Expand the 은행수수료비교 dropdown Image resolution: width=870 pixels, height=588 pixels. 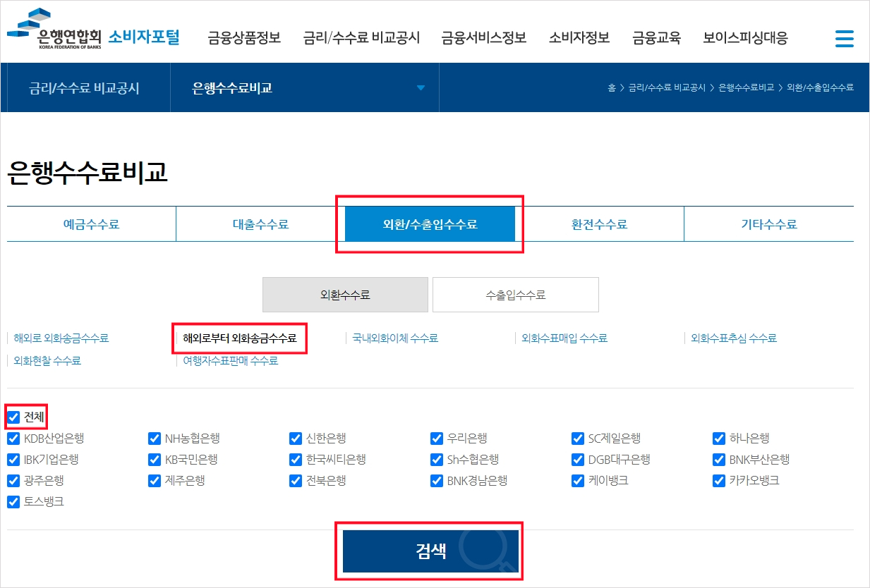(421, 87)
